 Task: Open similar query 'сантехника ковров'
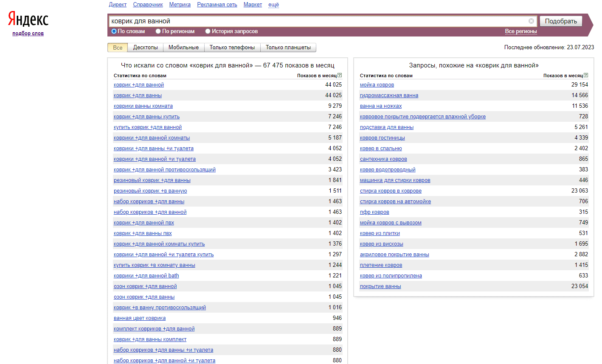pyautogui.click(x=383, y=159)
